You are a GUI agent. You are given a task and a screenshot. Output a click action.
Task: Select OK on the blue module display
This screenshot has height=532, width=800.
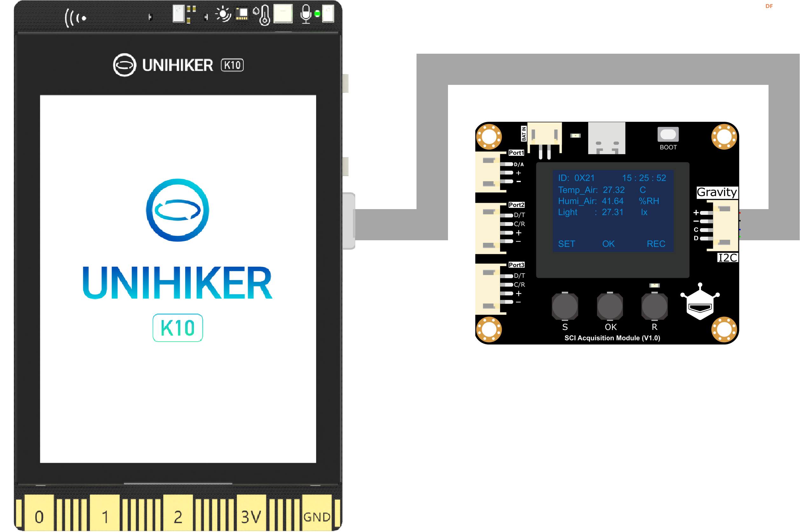[x=608, y=244]
